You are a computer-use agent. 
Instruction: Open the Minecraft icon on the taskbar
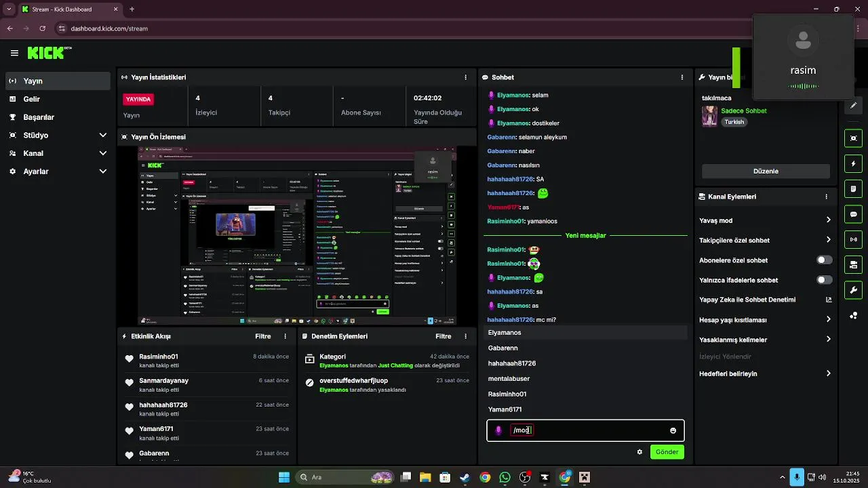[x=585, y=477]
